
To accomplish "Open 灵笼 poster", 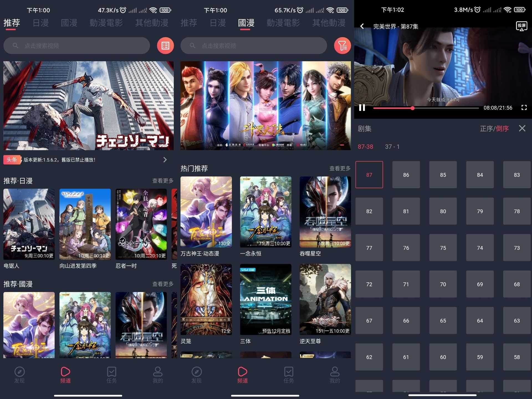I will (x=206, y=300).
